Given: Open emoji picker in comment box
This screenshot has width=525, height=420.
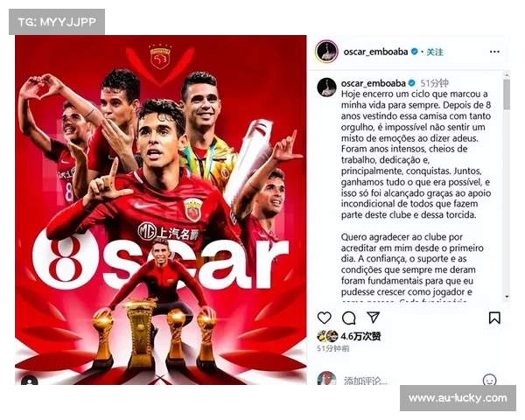Looking at the screenshot, I should [x=489, y=380].
